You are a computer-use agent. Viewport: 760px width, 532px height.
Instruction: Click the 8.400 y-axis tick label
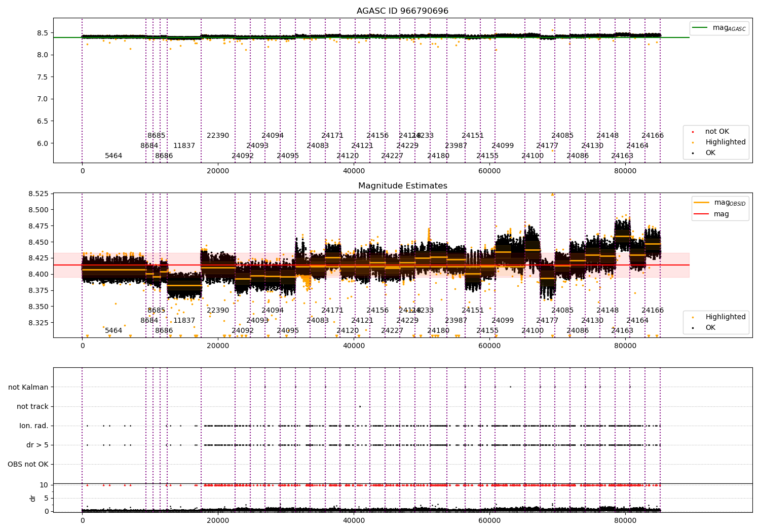pyautogui.click(x=39, y=274)
